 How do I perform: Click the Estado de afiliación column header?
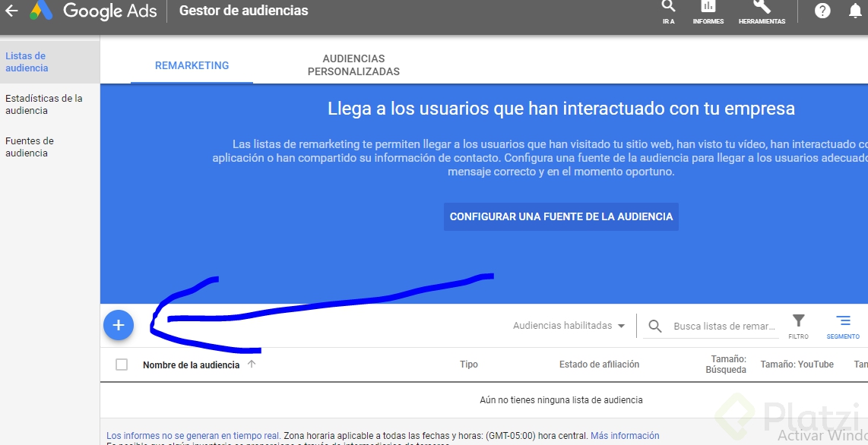tap(599, 365)
